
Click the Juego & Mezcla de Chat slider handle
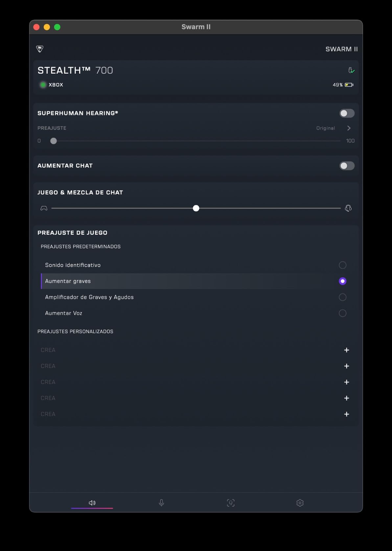pyautogui.click(x=196, y=208)
